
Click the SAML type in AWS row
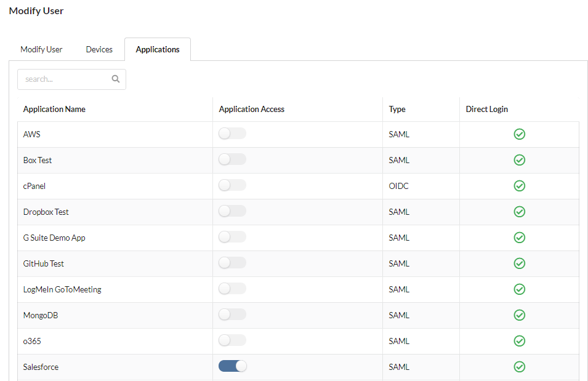click(x=399, y=134)
